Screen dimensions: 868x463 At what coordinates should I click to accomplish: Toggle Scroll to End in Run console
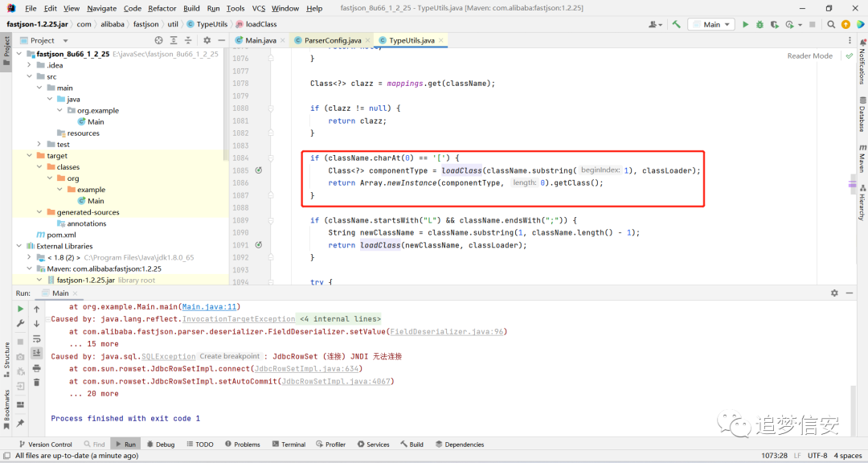pos(36,353)
